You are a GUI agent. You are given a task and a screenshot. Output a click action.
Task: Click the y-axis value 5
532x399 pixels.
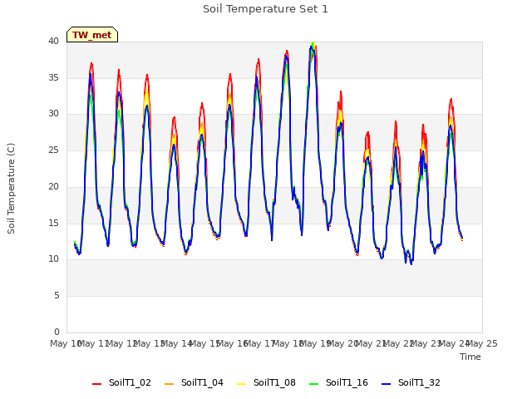[x=57, y=296]
